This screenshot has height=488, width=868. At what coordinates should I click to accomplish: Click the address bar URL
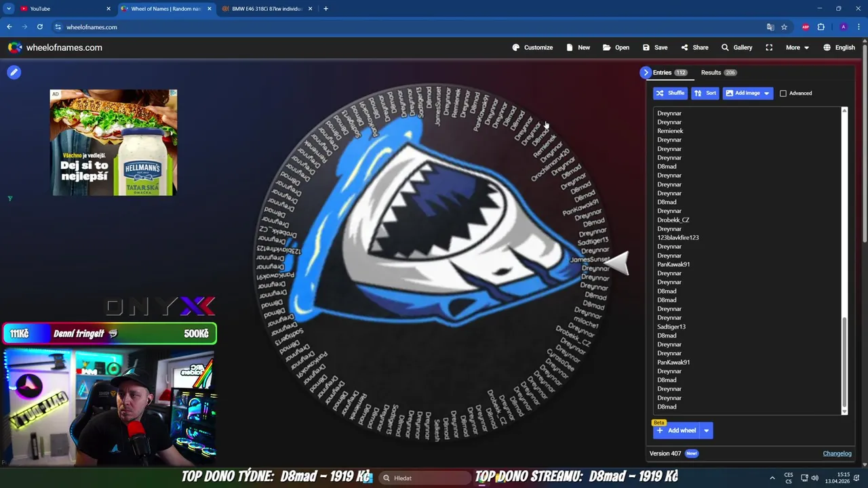[x=92, y=27]
